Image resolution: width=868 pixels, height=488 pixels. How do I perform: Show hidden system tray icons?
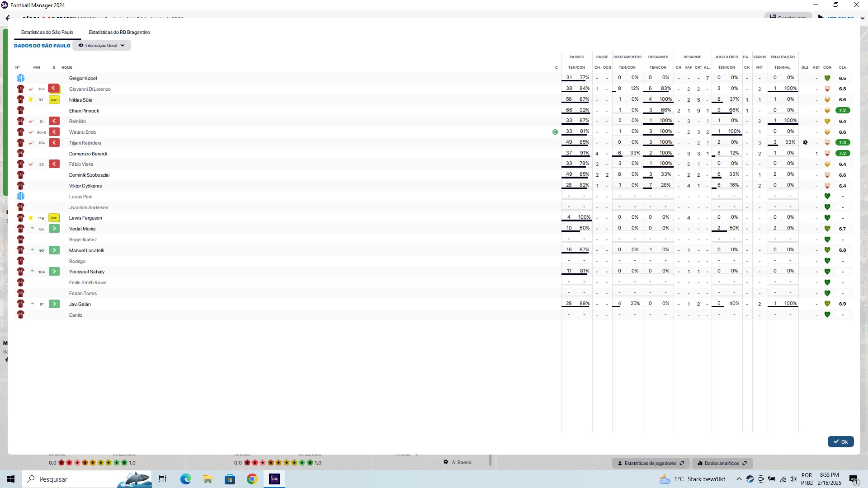pyautogui.click(x=739, y=479)
